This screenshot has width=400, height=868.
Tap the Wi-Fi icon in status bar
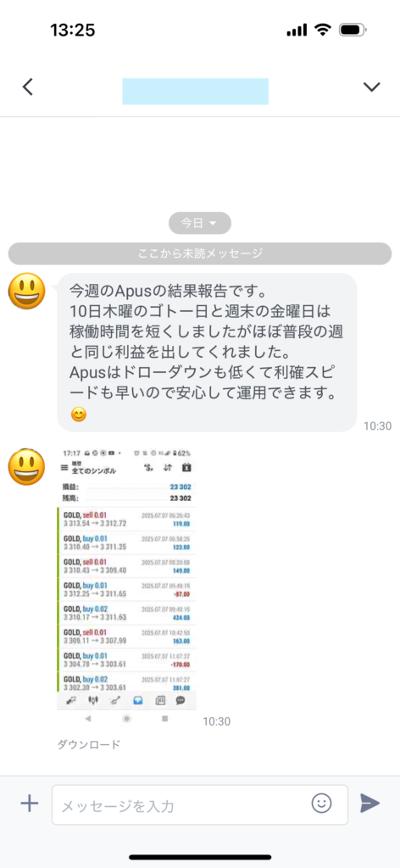click(322, 30)
